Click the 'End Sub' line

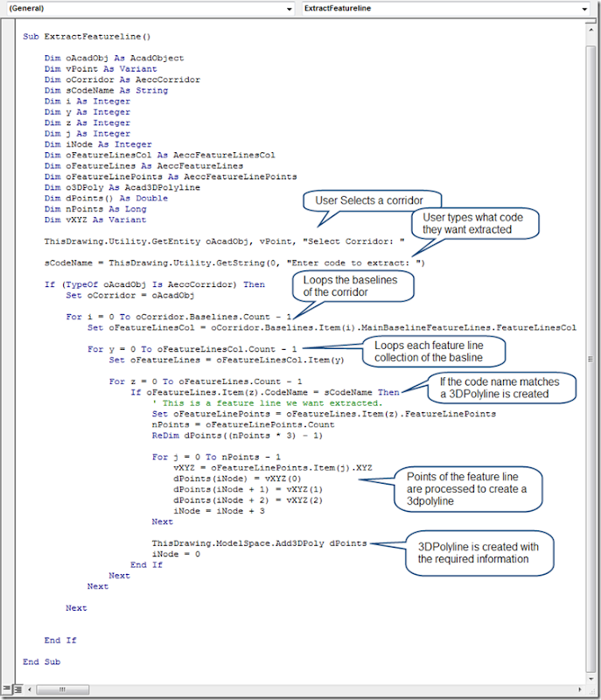point(41,661)
